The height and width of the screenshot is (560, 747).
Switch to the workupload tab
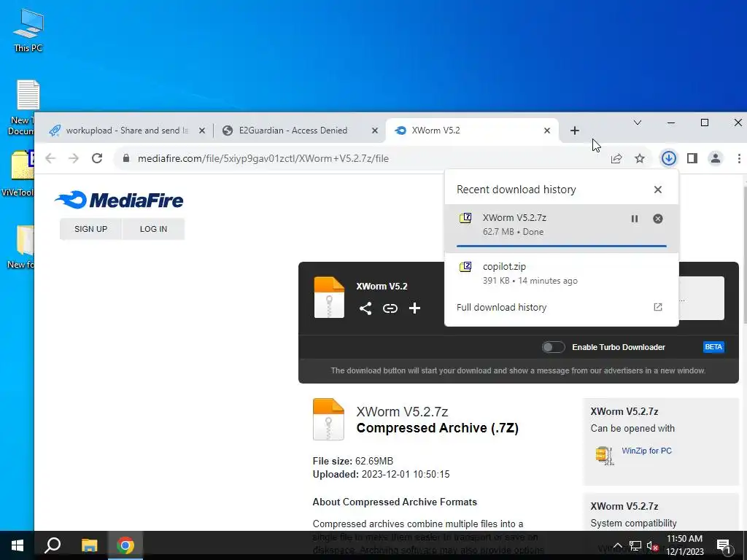click(127, 131)
